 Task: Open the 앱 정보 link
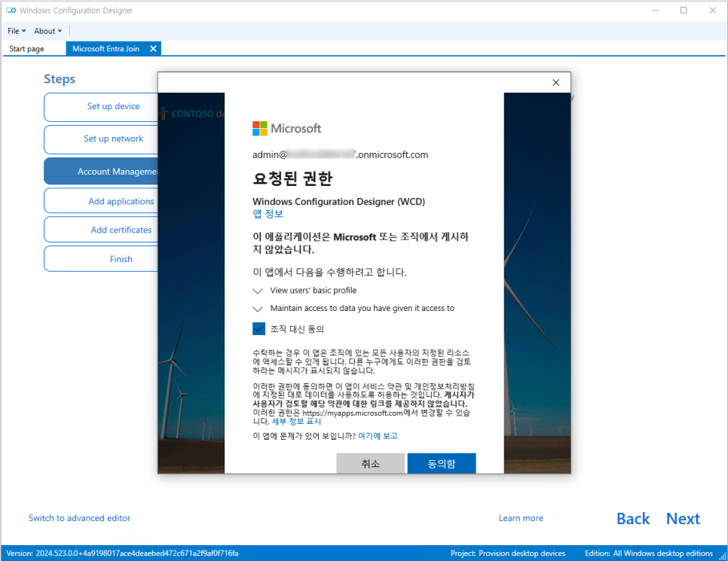pyautogui.click(x=268, y=214)
